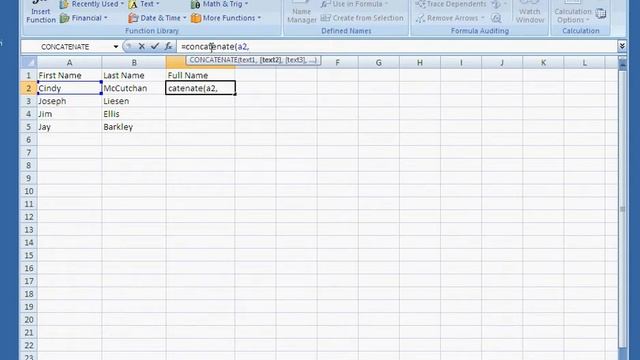Open Calculation Options

[x=573, y=12]
